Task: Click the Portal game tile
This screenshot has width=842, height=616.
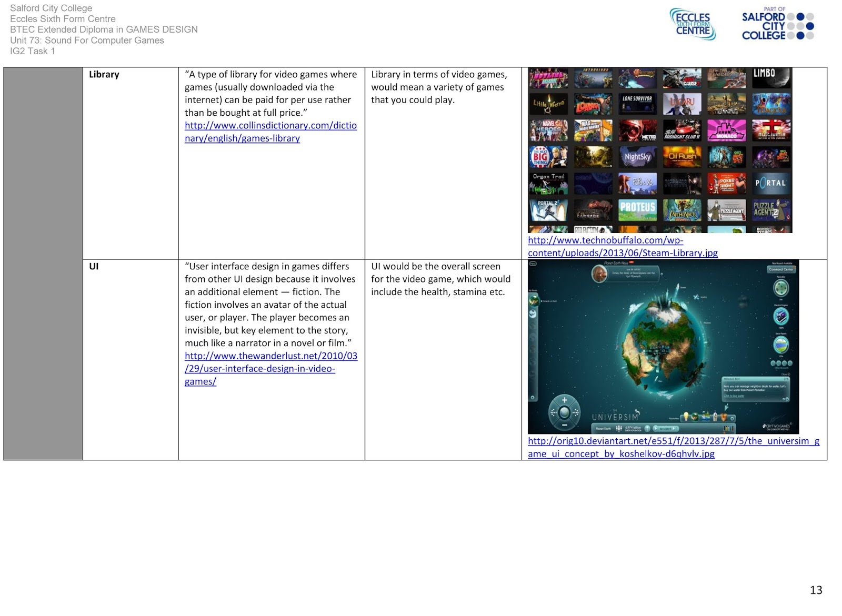Action: [771, 183]
